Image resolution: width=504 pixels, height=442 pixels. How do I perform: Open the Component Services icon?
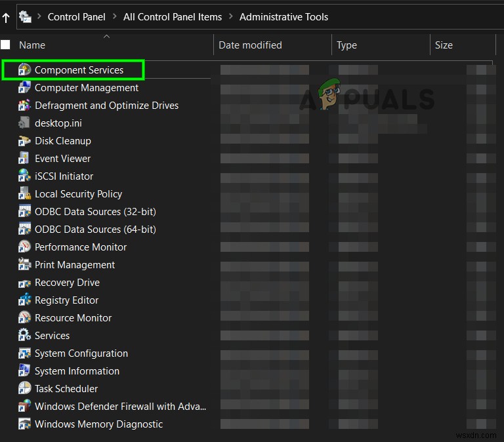24,70
